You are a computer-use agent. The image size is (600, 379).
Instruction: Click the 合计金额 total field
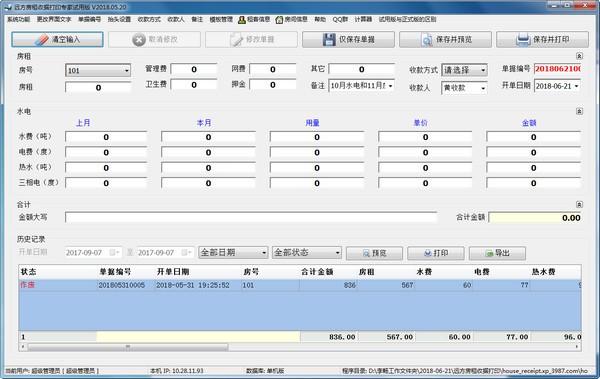[x=535, y=218]
